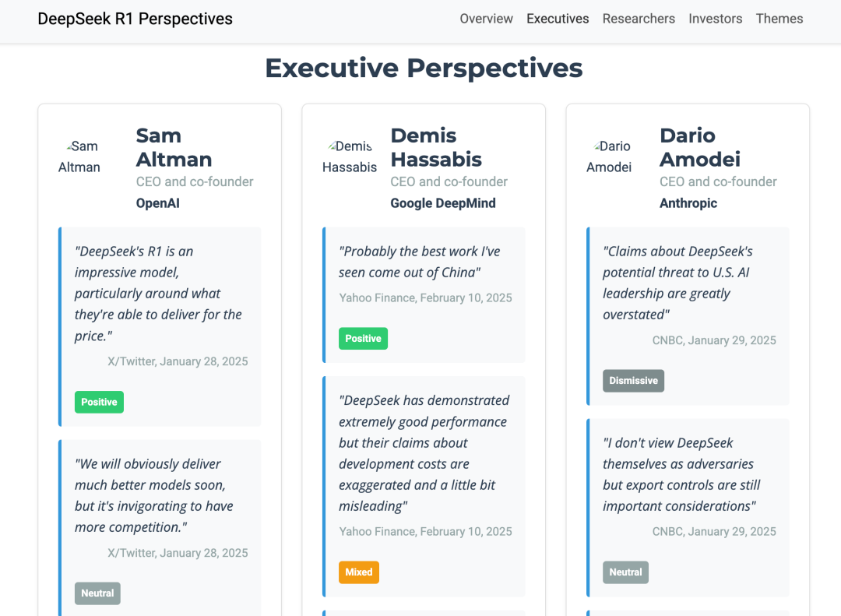Select the Neutral badge in Dario Amodei's card

[625, 572]
